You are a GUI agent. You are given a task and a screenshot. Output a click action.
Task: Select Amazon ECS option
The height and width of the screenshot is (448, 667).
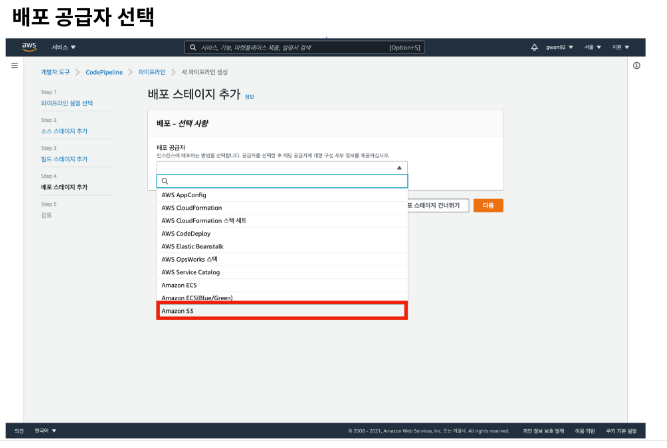(x=282, y=285)
